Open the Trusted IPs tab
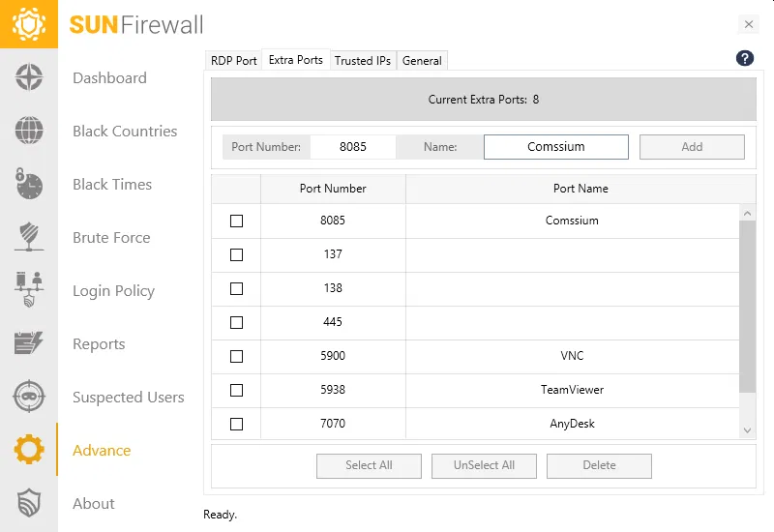Image resolution: width=774 pixels, height=532 pixels. point(363,60)
